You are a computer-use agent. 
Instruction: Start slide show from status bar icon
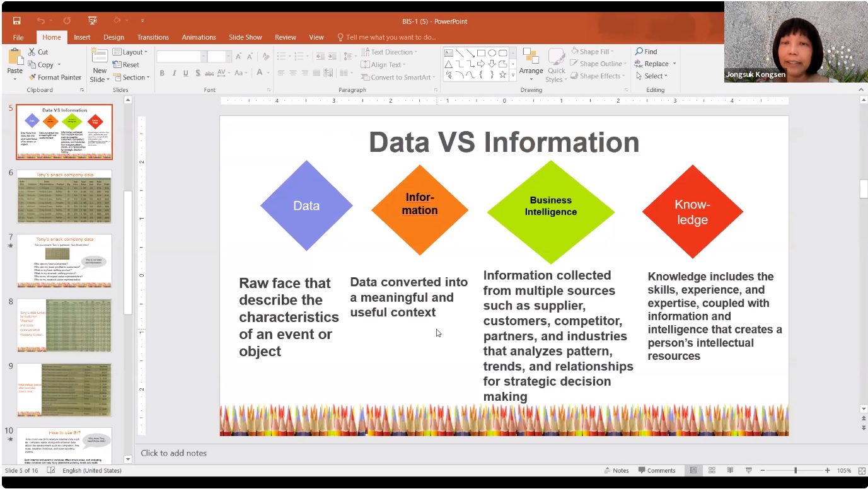(x=749, y=471)
